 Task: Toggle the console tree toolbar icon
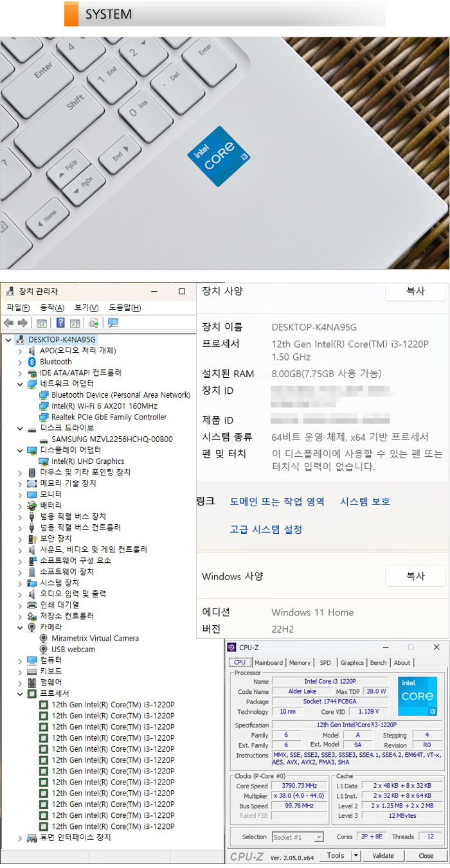click(42, 323)
